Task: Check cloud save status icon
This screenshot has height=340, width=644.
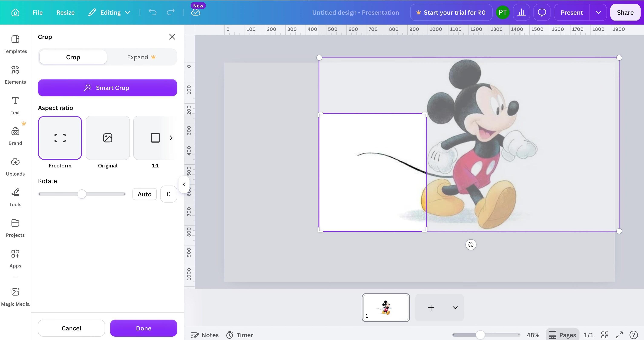Action: point(196,12)
